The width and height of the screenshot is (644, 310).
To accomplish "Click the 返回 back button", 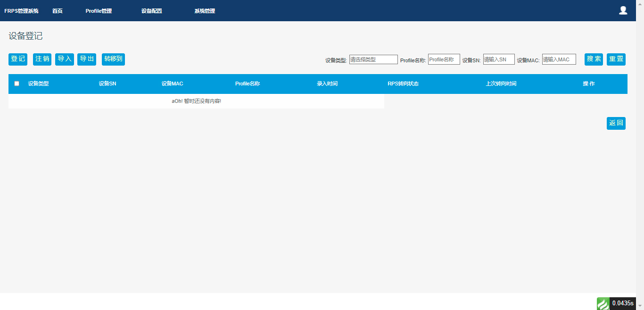I will pos(616,123).
